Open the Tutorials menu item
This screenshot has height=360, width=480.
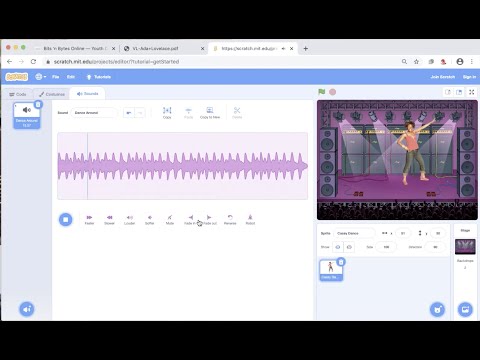pos(98,77)
